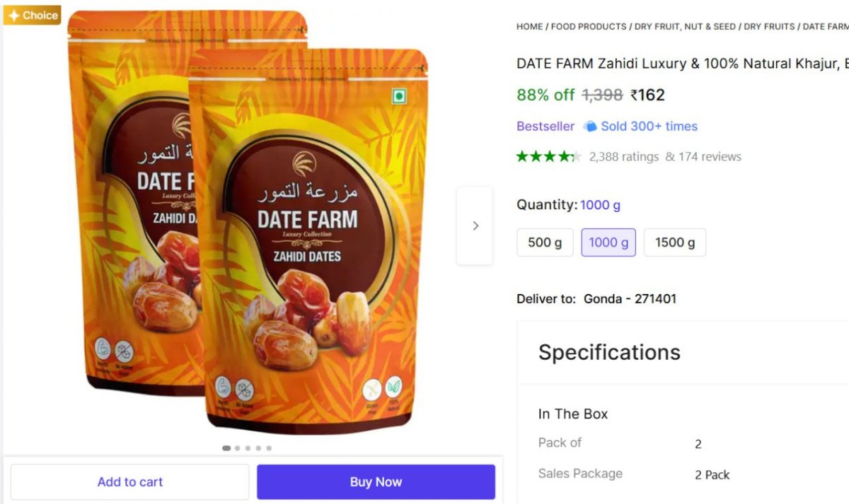Select the 500 g quantity option
Screen dimensions: 849x504
point(545,242)
